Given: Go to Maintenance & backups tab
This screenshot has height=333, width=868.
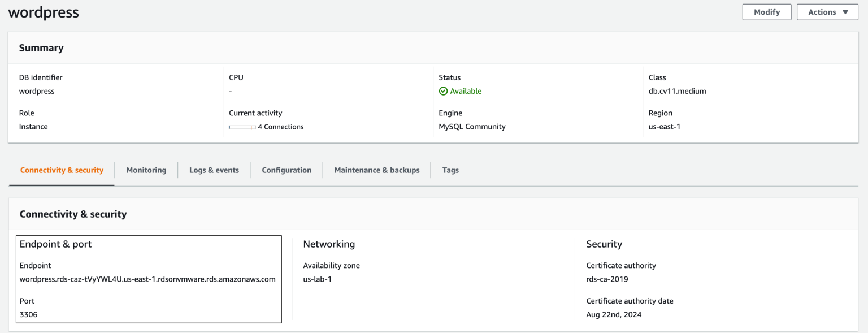Looking at the screenshot, I should coord(377,170).
